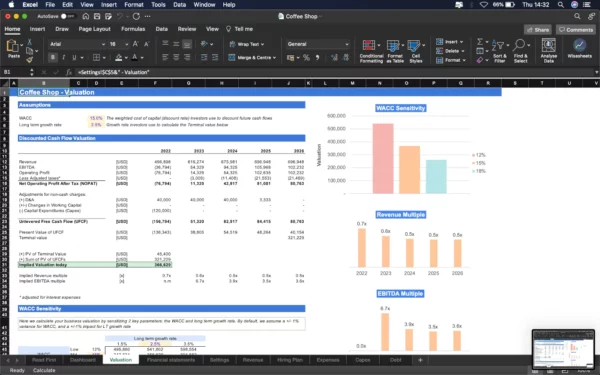600x375 pixels.
Task: Open the Analyse Data tool
Action: click(x=549, y=46)
